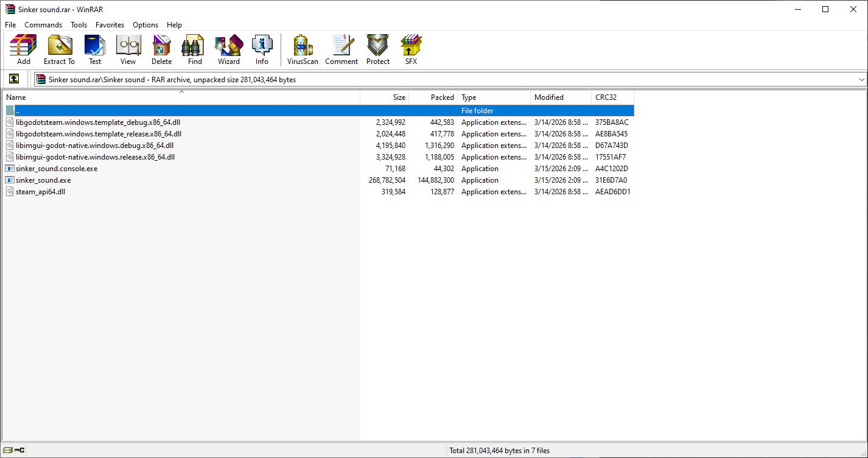The height and width of the screenshot is (458, 868).
Task: Open the Tools menu
Action: click(79, 25)
